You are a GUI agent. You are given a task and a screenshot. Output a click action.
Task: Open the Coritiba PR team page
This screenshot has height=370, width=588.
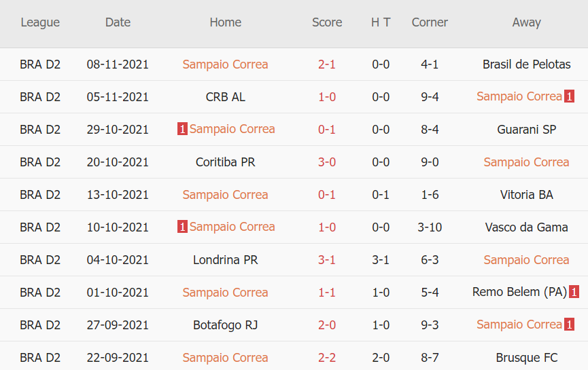click(225, 162)
